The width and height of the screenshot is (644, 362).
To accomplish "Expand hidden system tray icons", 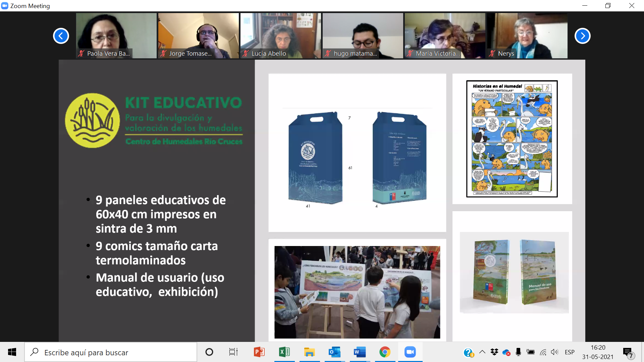I will [482, 352].
